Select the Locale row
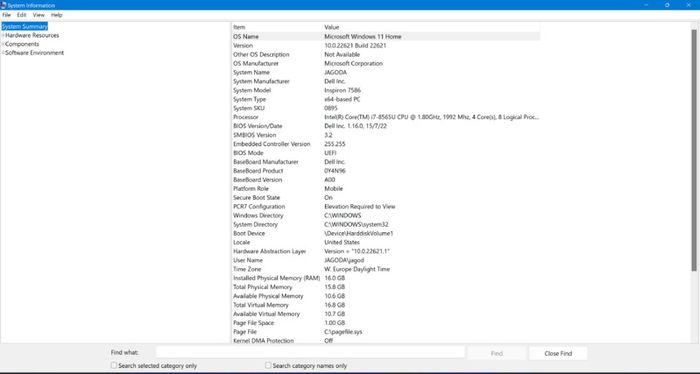 (386, 242)
